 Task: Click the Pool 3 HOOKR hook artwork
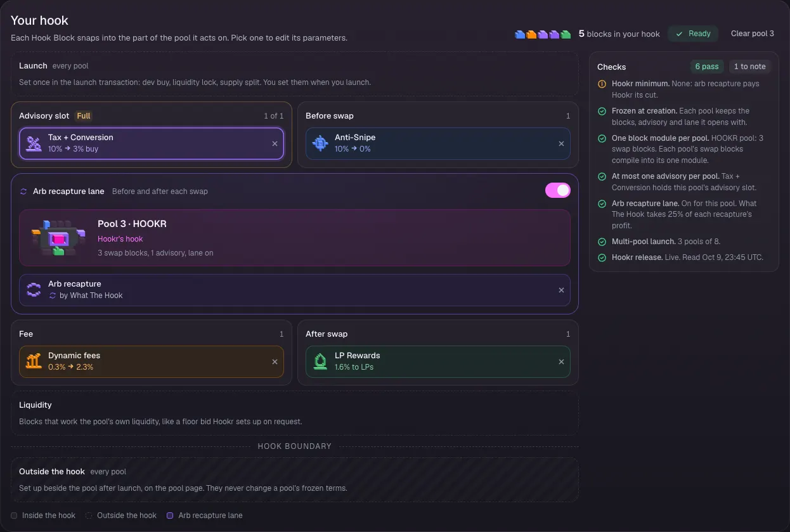(x=58, y=238)
